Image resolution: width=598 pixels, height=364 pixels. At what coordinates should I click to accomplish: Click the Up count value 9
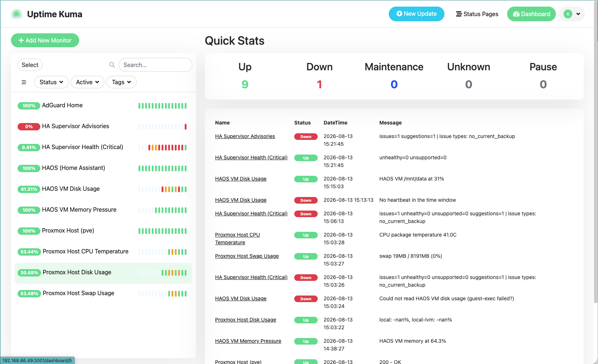pyautogui.click(x=245, y=85)
